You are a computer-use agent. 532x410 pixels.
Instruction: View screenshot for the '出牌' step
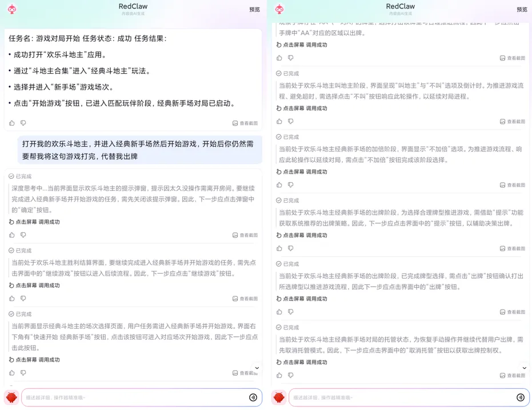coord(513,312)
